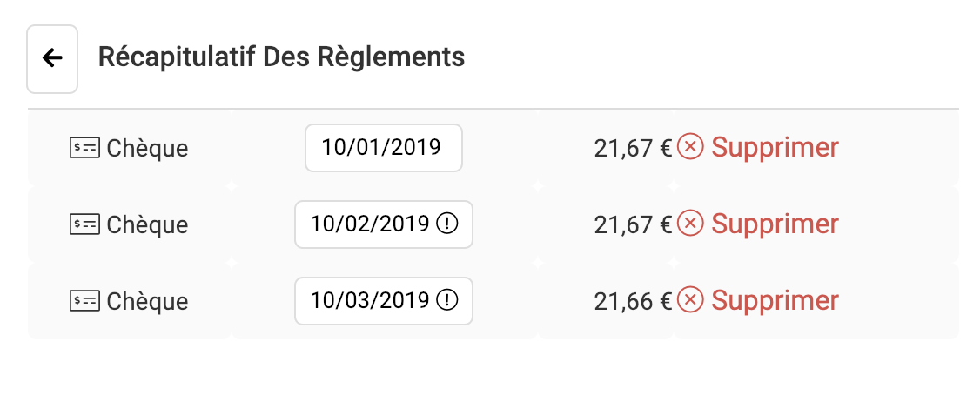Click the Récapitulatif Des Règlements heading
Screen dimensions: 980x402
pyautogui.click(x=281, y=57)
